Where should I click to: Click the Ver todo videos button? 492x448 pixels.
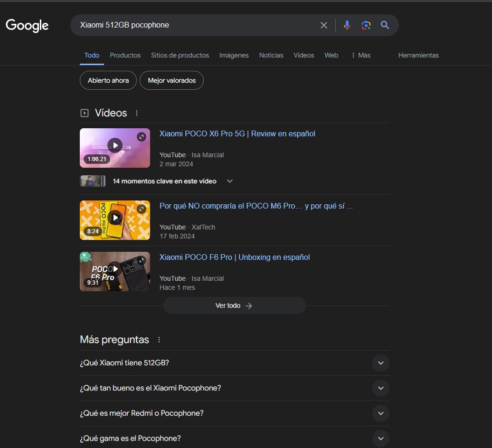[x=234, y=305]
